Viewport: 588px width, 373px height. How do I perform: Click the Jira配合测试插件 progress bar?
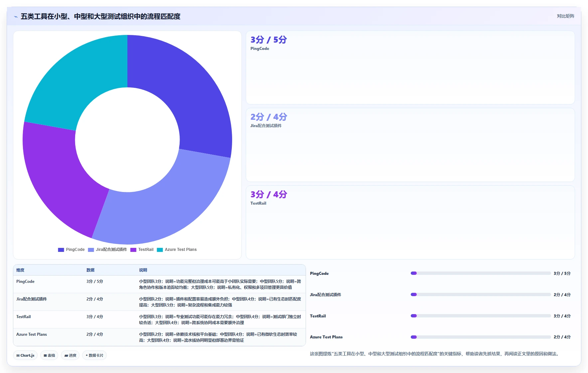[x=481, y=294]
